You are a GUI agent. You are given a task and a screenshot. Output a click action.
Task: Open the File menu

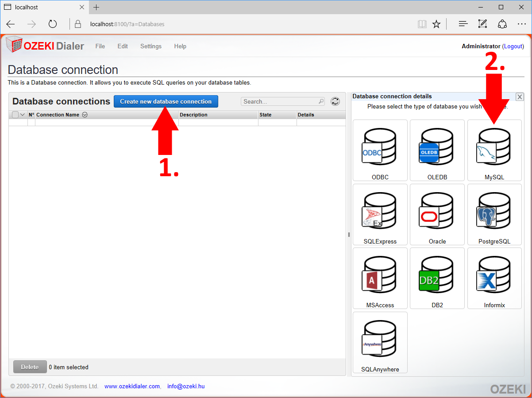(x=100, y=46)
